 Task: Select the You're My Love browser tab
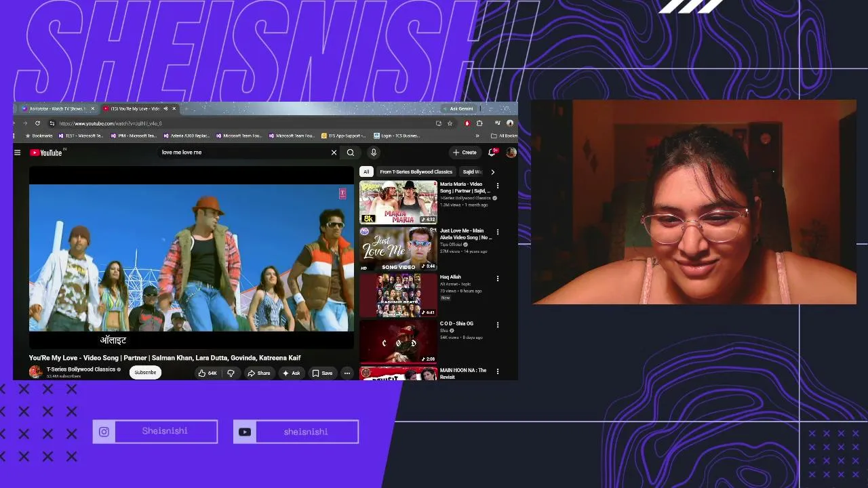pos(139,108)
